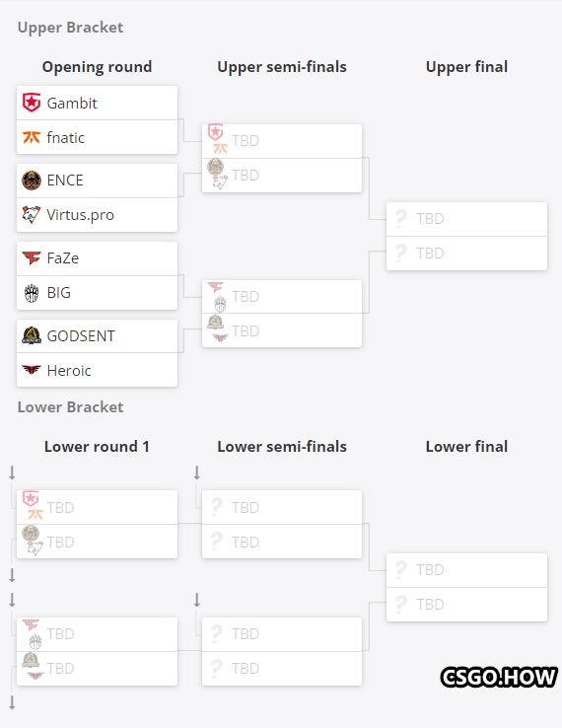Open second TBD slot in Lower final
Viewport: 562px width, 728px height.
coord(467,605)
